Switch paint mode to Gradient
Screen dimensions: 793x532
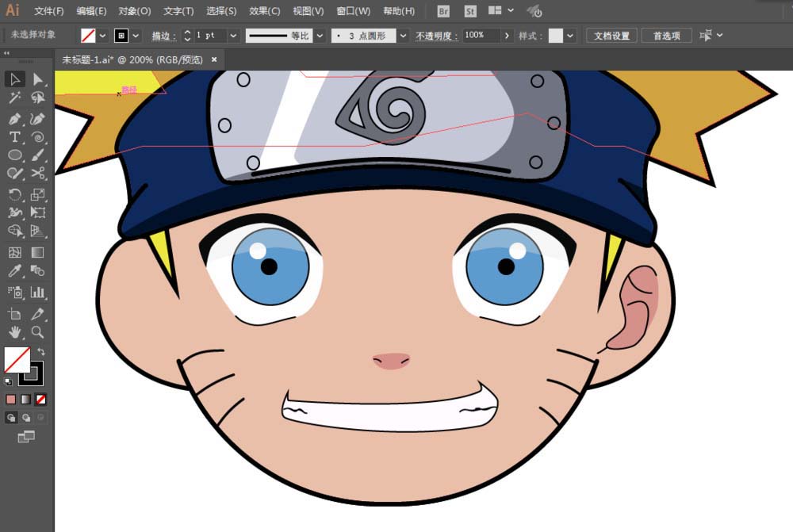point(26,400)
